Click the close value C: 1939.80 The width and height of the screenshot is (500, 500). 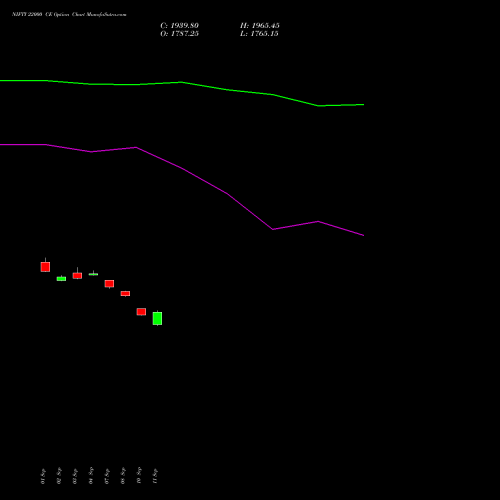click(x=180, y=26)
